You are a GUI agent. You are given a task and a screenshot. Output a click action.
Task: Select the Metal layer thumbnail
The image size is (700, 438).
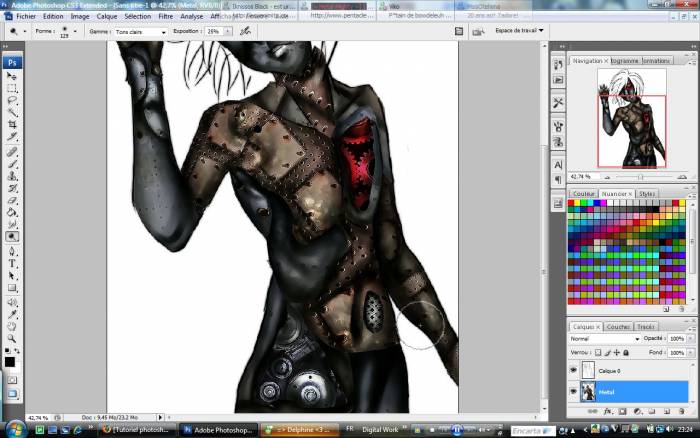(x=588, y=392)
